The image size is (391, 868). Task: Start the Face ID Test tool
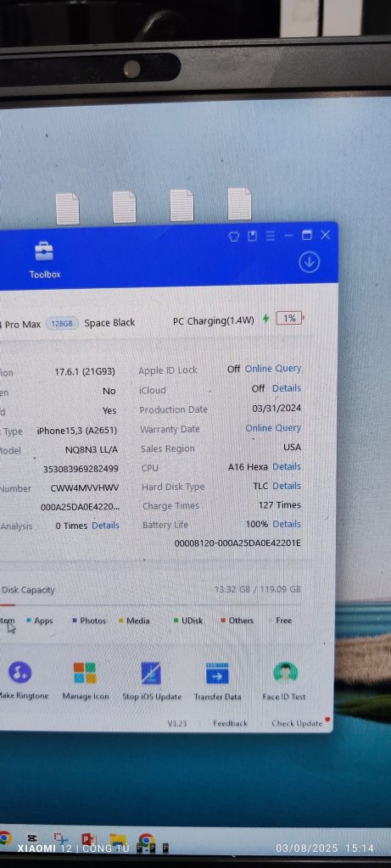point(284,681)
